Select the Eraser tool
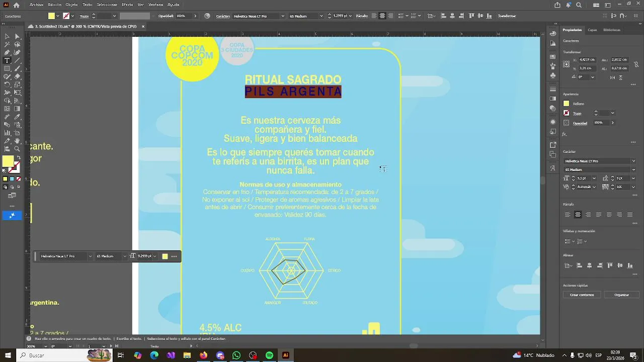The height and width of the screenshot is (362, 644). [x=17, y=76]
